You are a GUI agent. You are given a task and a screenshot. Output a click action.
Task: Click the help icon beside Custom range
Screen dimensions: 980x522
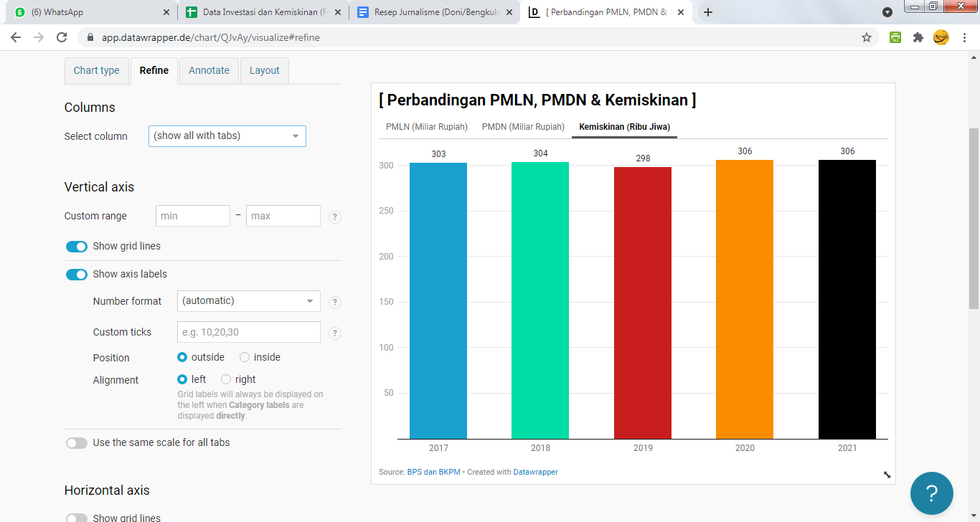(x=334, y=217)
